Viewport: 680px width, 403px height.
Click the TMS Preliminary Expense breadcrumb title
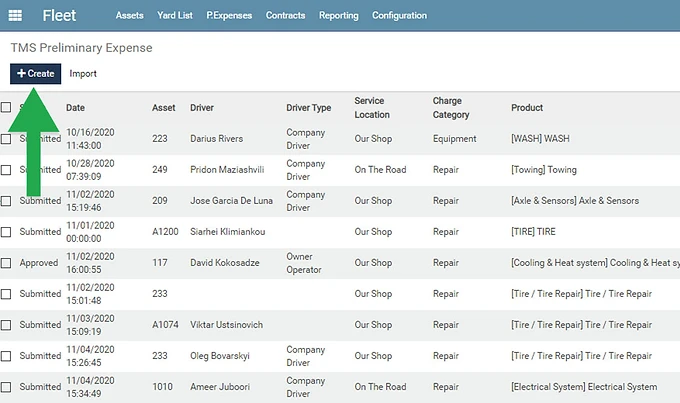coord(82,48)
